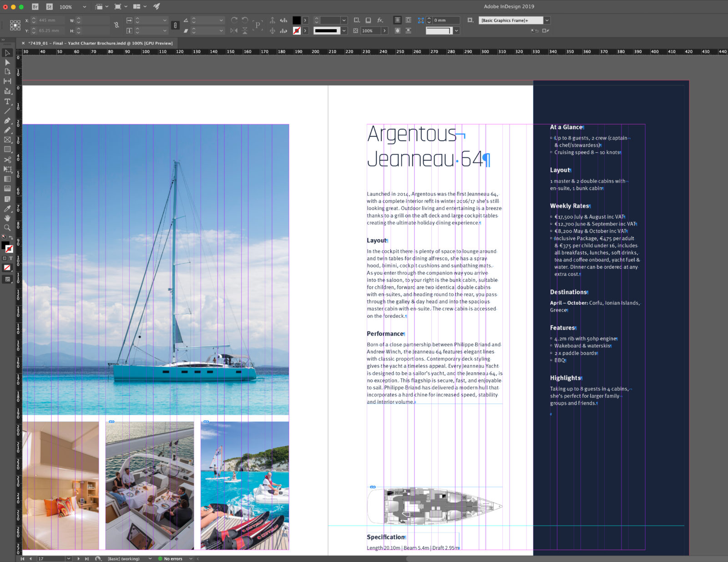Open corner shape dropdown
728x562 pixels.
(x=456, y=30)
